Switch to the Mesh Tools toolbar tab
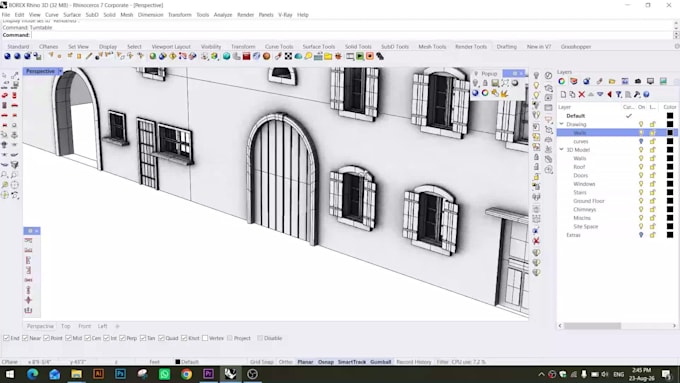This screenshot has height=383, width=680. click(x=432, y=46)
